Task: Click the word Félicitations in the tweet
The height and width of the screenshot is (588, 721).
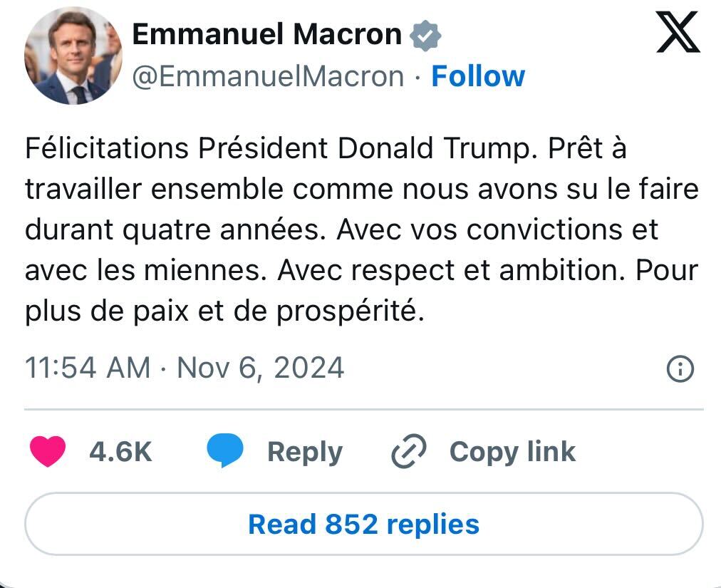Action: coord(107,148)
